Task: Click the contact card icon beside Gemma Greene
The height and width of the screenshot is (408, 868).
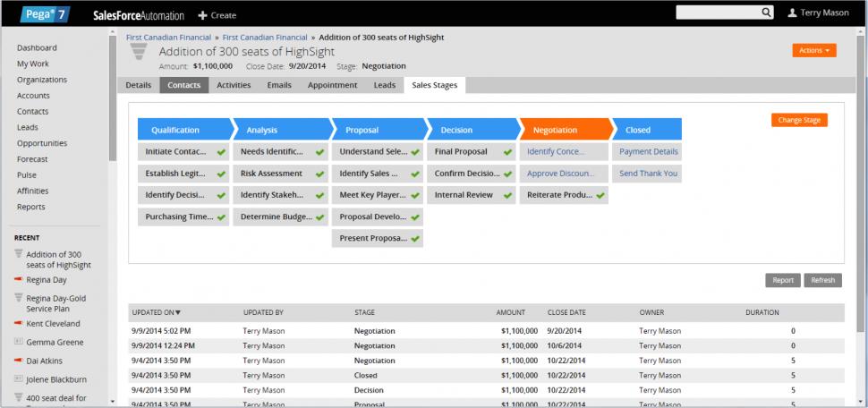Action: [18, 342]
